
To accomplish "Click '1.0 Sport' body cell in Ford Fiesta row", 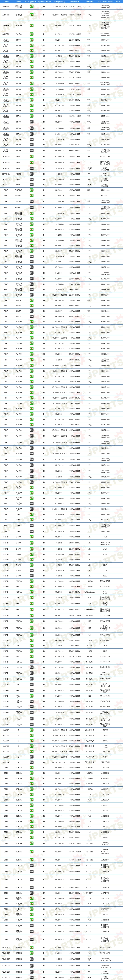I will pos(89,616).
